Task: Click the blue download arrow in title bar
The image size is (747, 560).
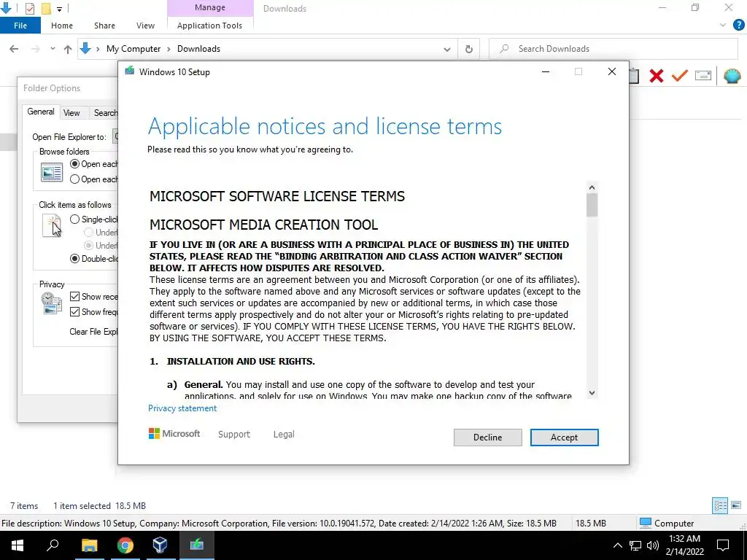Action: coord(6,7)
